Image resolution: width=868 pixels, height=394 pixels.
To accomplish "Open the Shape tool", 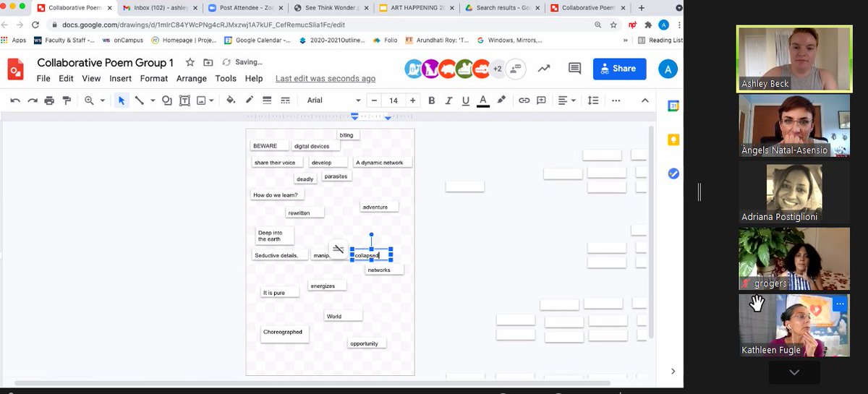I will pyautogui.click(x=167, y=100).
